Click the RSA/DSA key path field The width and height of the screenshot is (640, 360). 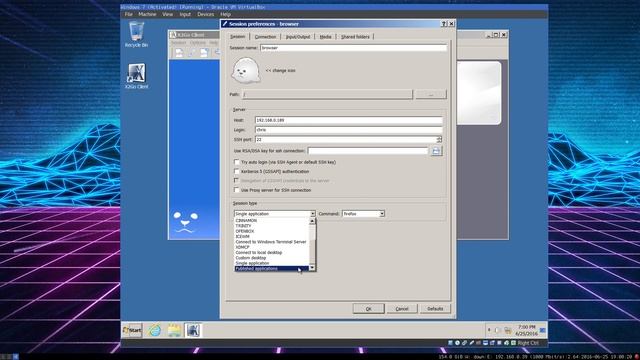click(367, 151)
